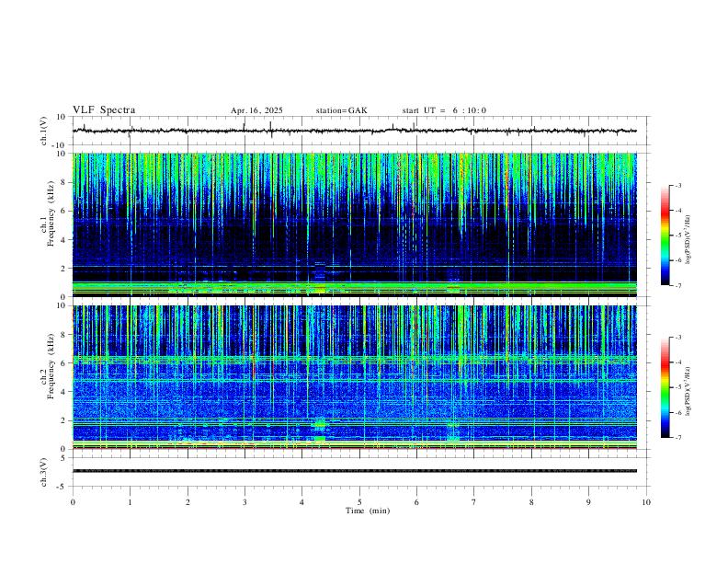Click the "2" kHz tick on ch.2 frequency axis

tap(63, 420)
